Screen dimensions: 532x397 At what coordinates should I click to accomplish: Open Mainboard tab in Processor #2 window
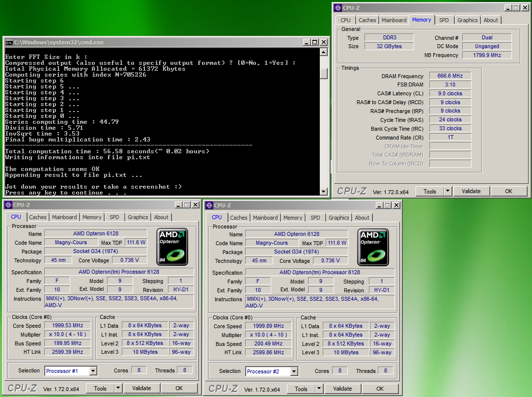coord(265,218)
